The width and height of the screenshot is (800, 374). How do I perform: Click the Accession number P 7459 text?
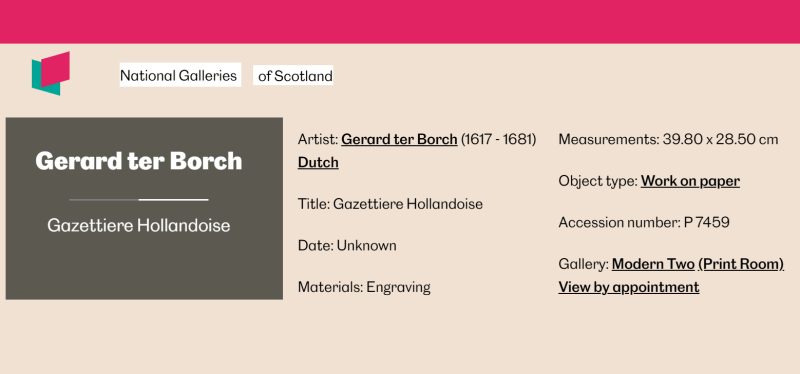pos(644,222)
